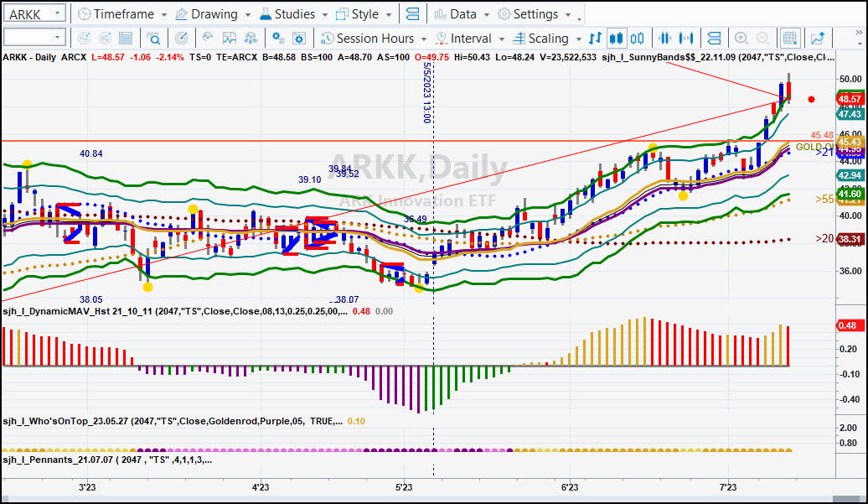Click the stacked panels icon beside Style
Screen dimensions: 868x504
point(412,14)
